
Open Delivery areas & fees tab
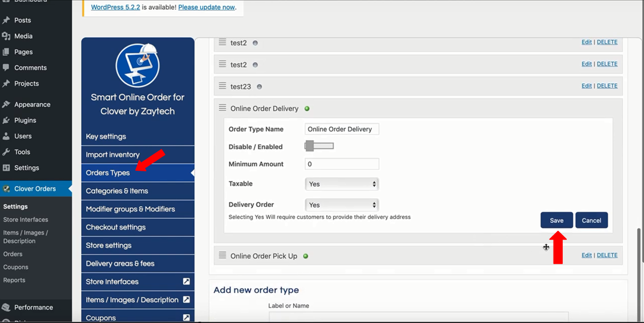click(x=138, y=264)
